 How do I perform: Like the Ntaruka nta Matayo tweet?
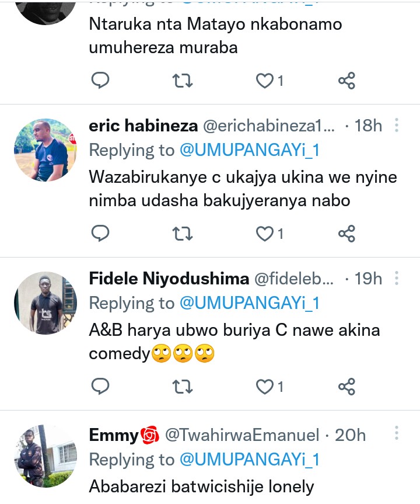[x=265, y=81]
